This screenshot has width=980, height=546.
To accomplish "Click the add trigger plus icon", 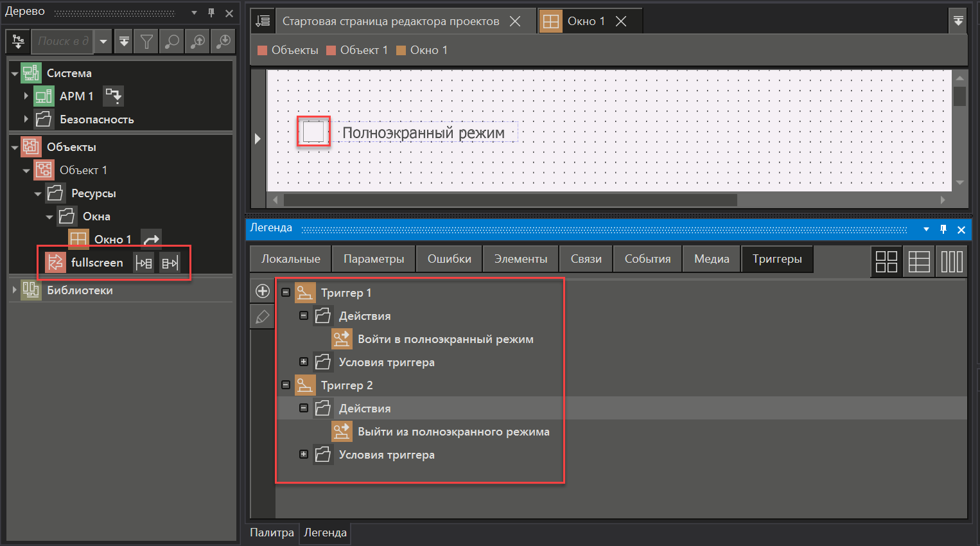I will [x=263, y=291].
